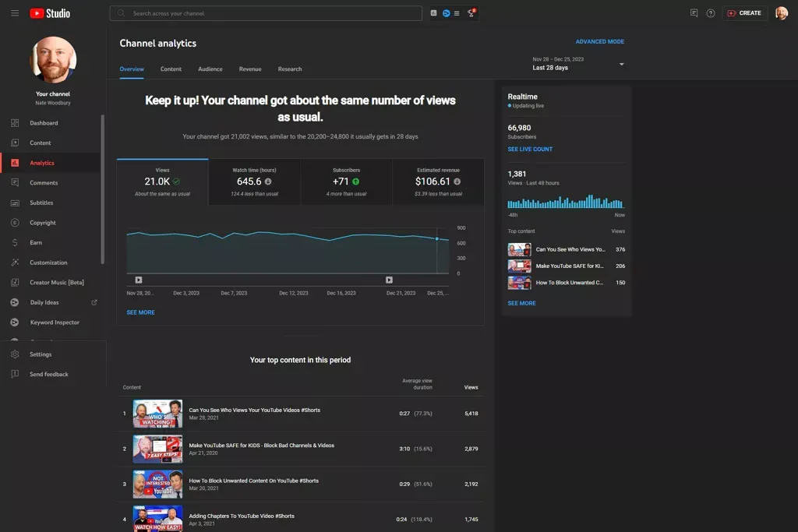Viewport: 798px width, 532px height.
Task: Open 'How To Block Unwanted Content On YouTube #Shorts'
Action: pyautogui.click(x=253, y=481)
